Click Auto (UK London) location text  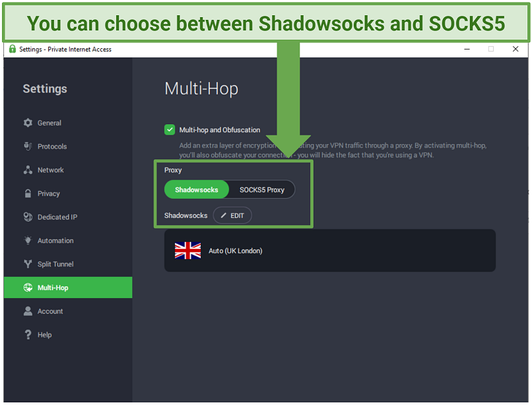pyautogui.click(x=236, y=251)
